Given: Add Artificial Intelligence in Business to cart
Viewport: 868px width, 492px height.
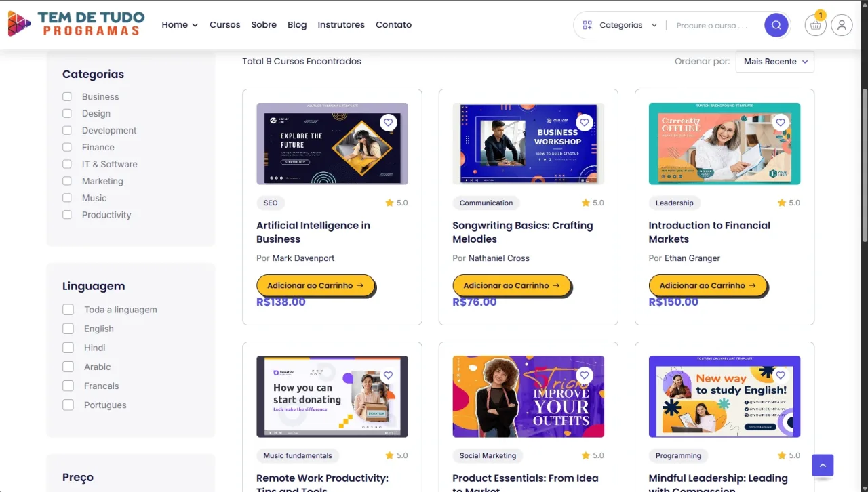Looking at the screenshot, I should 315,285.
